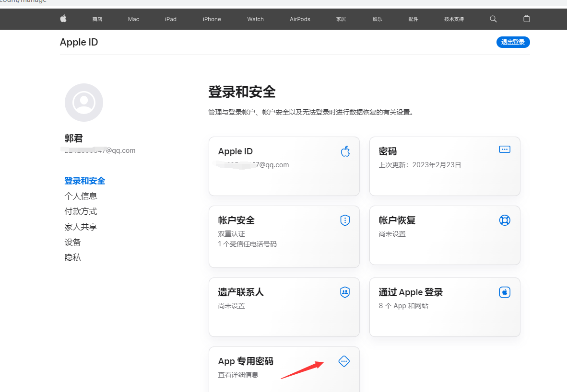Open the 帐户恢复 card title
Screen dimensions: 567x392
coord(397,220)
